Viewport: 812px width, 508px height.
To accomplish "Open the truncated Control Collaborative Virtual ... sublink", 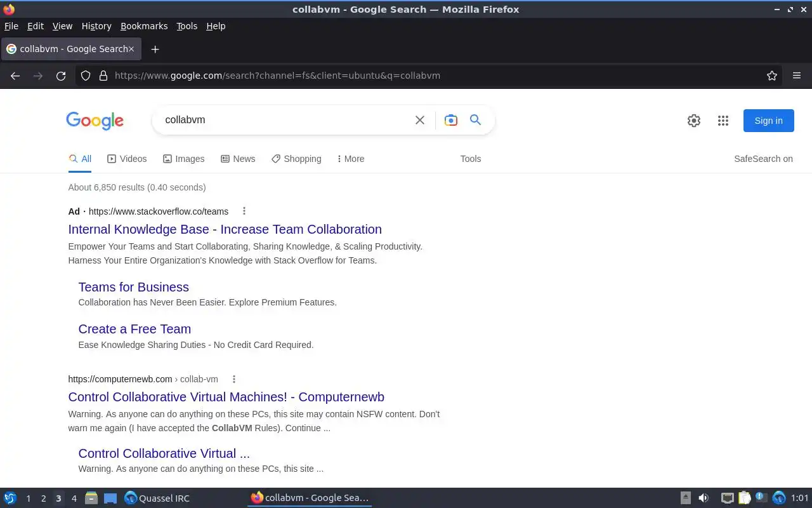I will click(164, 453).
